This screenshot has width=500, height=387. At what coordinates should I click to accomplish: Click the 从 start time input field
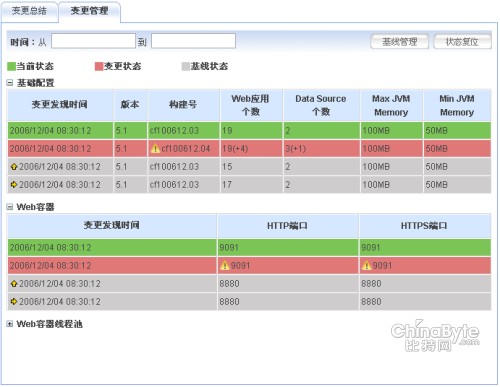93,41
